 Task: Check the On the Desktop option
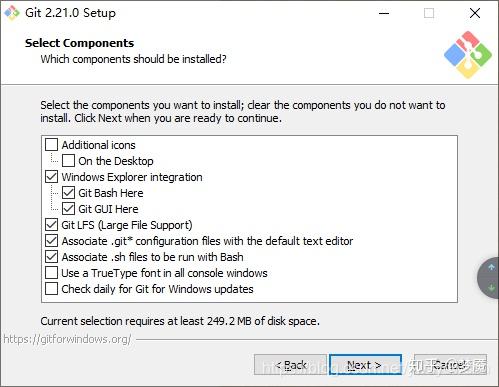coord(68,161)
